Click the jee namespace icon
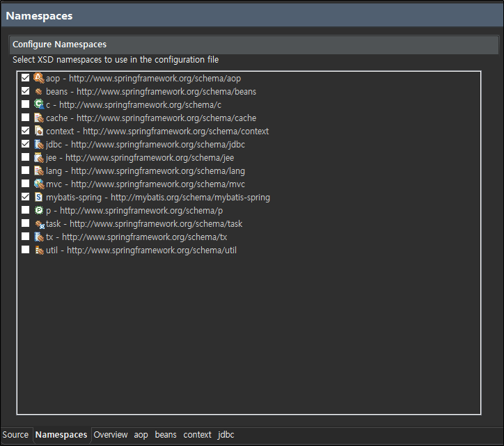Screen dimensions: 504x446 [x=38, y=157]
